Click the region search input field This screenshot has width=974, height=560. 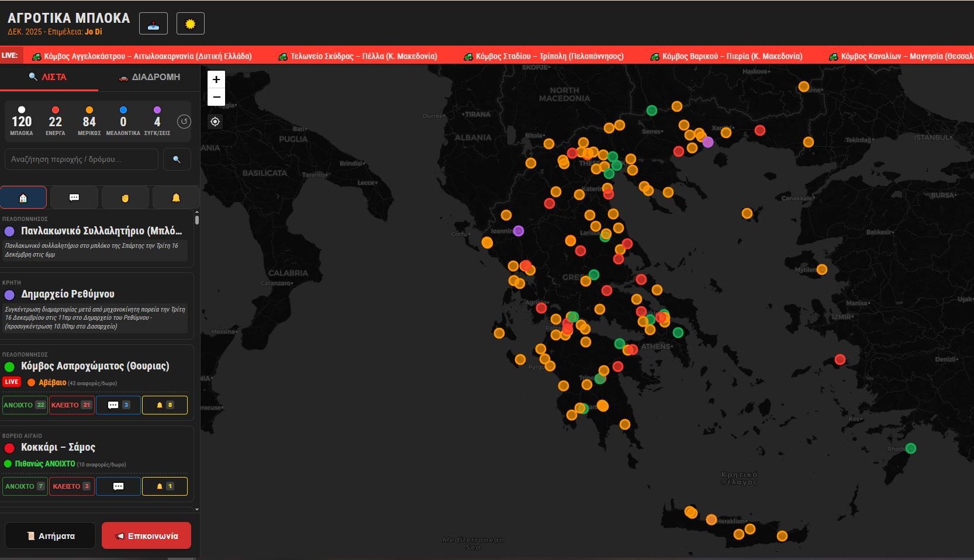[x=81, y=160]
